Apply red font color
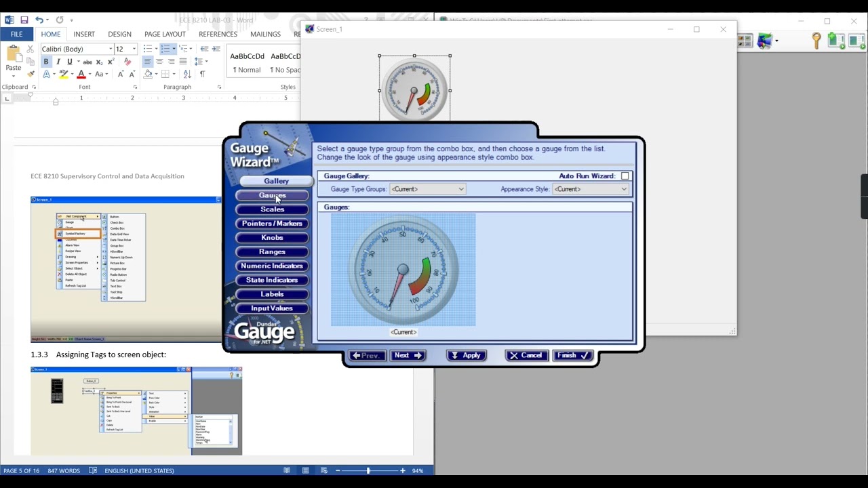 click(81, 74)
